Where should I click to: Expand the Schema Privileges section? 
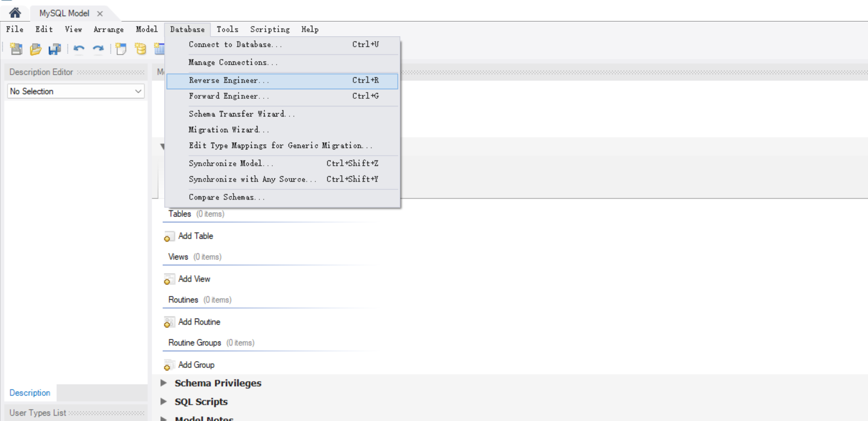164,383
